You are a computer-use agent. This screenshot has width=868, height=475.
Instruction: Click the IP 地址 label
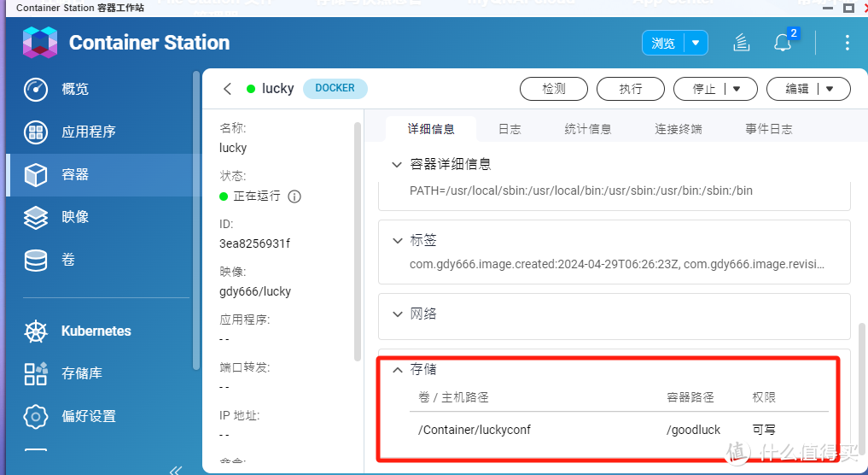point(239,415)
